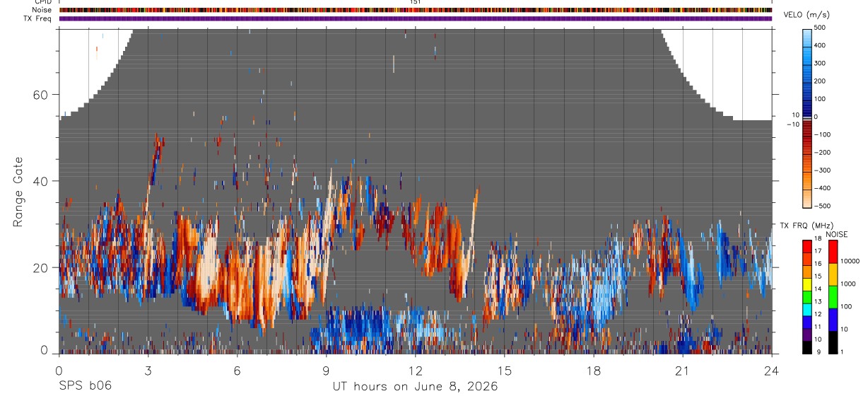The image size is (868, 401).
Task: Click the TX FRQ color legend
Action: click(x=808, y=297)
